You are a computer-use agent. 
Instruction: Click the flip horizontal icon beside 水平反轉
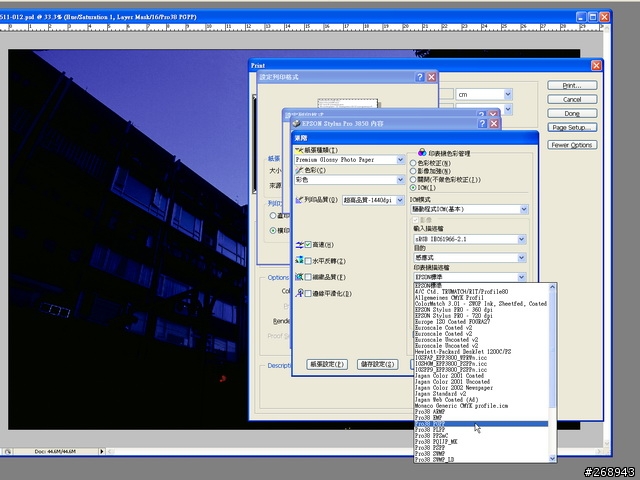click(299, 260)
